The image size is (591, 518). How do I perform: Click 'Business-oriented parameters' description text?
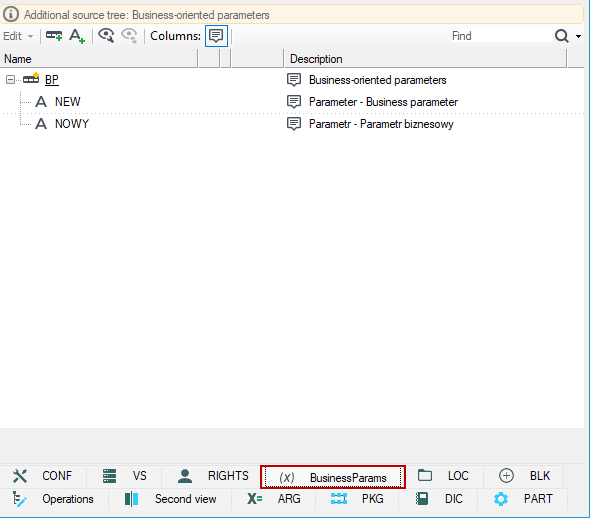click(x=378, y=80)
